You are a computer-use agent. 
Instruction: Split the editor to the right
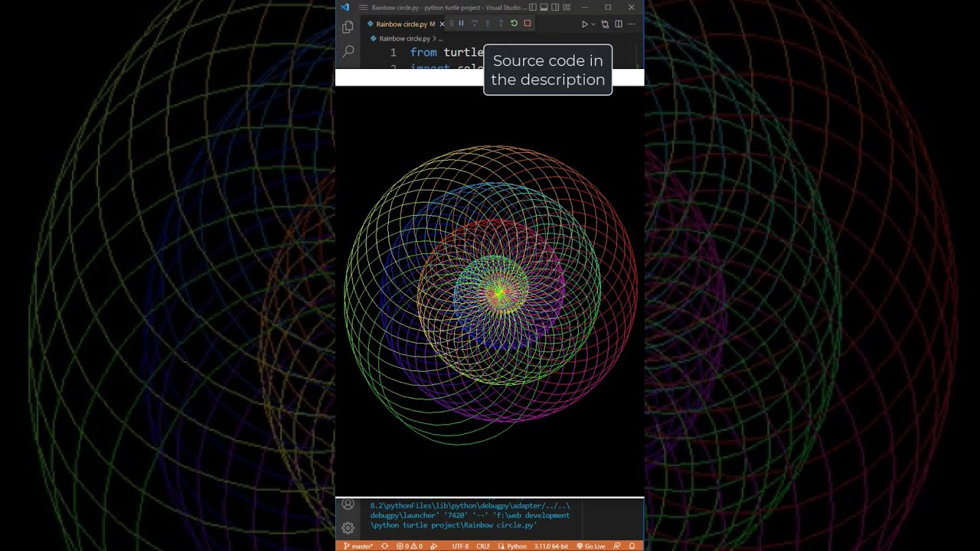coord(619,24)
